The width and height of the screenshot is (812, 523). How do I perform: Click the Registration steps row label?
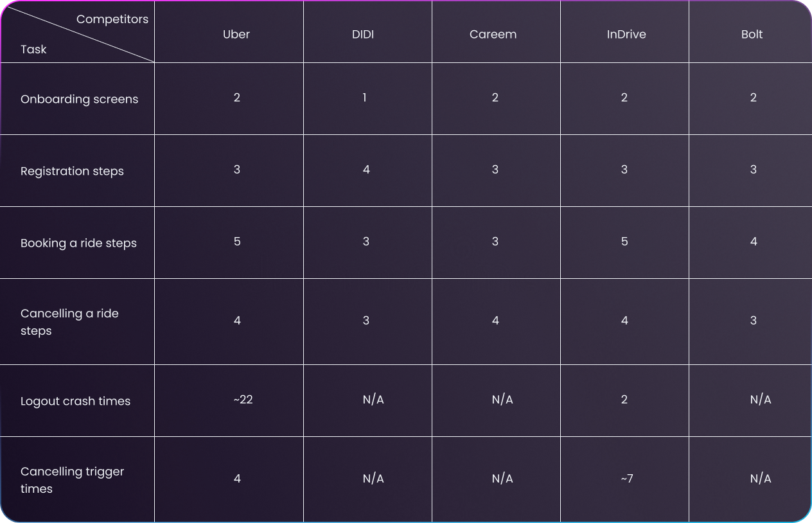click(72, 171)
